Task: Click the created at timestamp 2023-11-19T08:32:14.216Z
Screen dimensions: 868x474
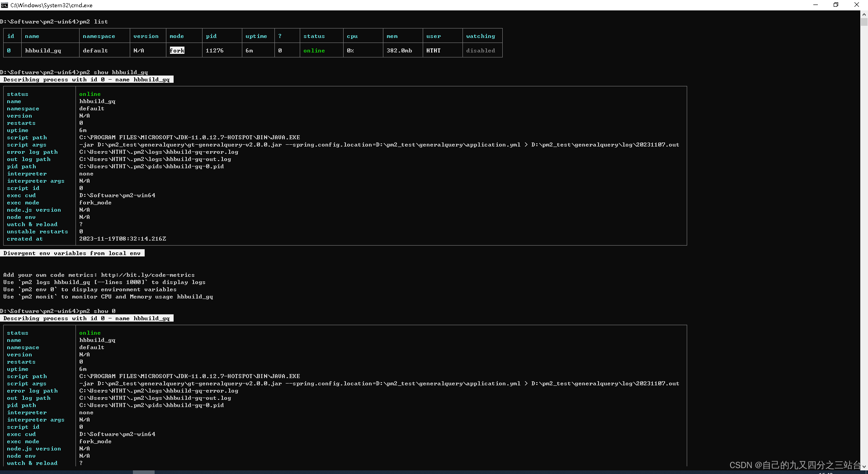Action: point(123,239)
